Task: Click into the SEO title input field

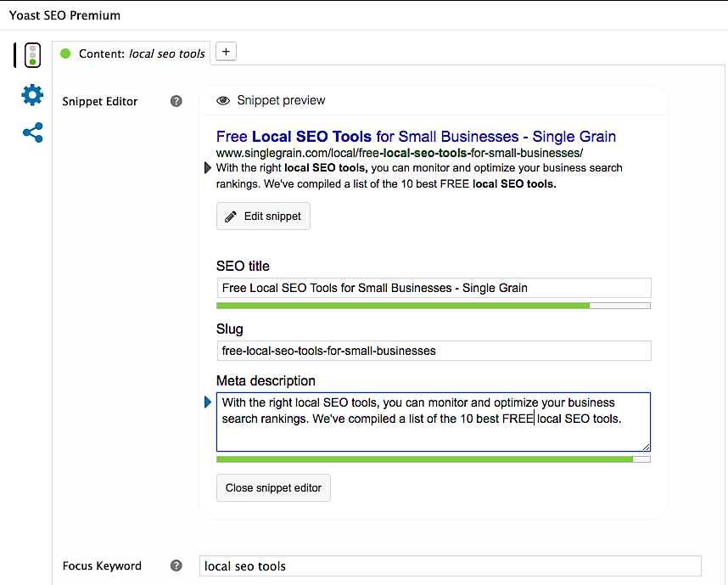Action: (434, 288)
